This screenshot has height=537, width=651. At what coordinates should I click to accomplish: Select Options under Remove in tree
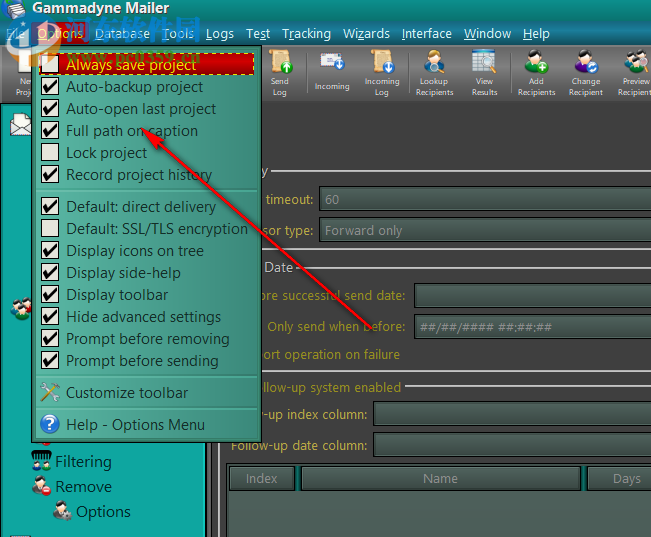(x=103, y=512)
